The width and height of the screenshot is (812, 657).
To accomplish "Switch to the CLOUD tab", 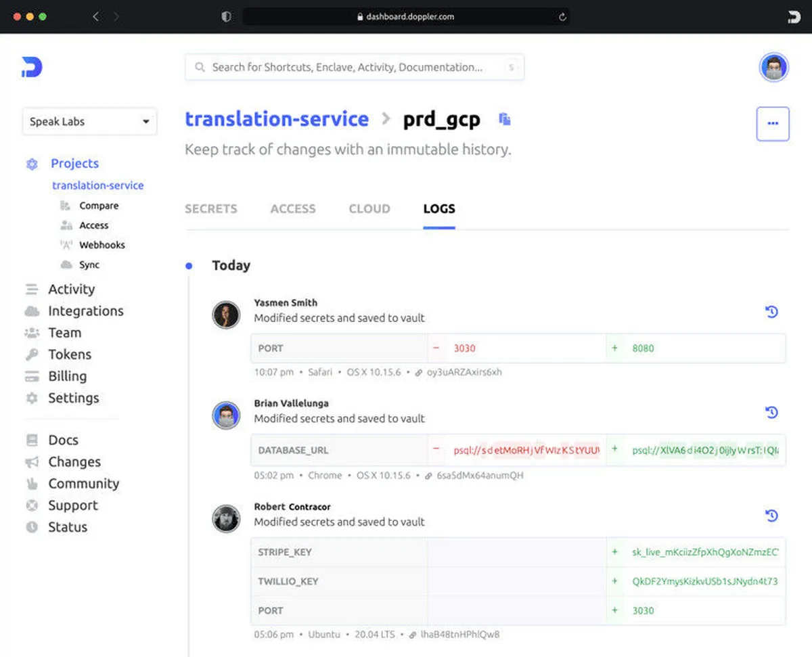I will pos(369,209).
